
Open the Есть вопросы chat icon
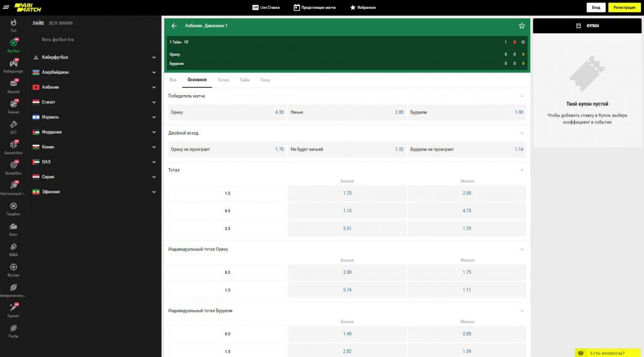click(x=580, y=353)
